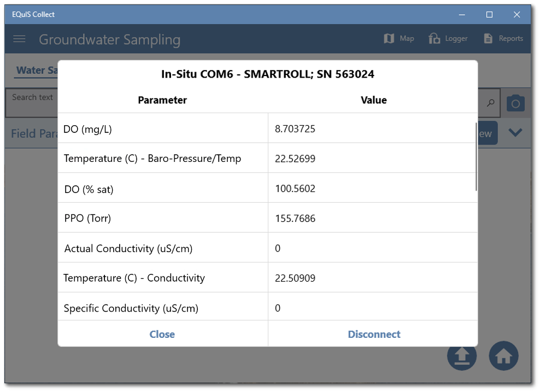Image resolution: width=540 pixels, height=392 pixels.
Task: Open the Logger panel
Action: (448, 38)
